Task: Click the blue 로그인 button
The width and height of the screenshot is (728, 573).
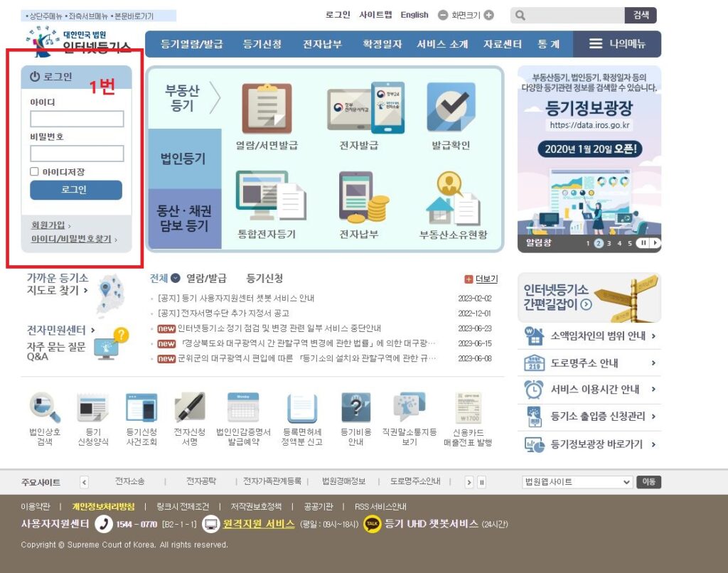Action: [76, 190]
